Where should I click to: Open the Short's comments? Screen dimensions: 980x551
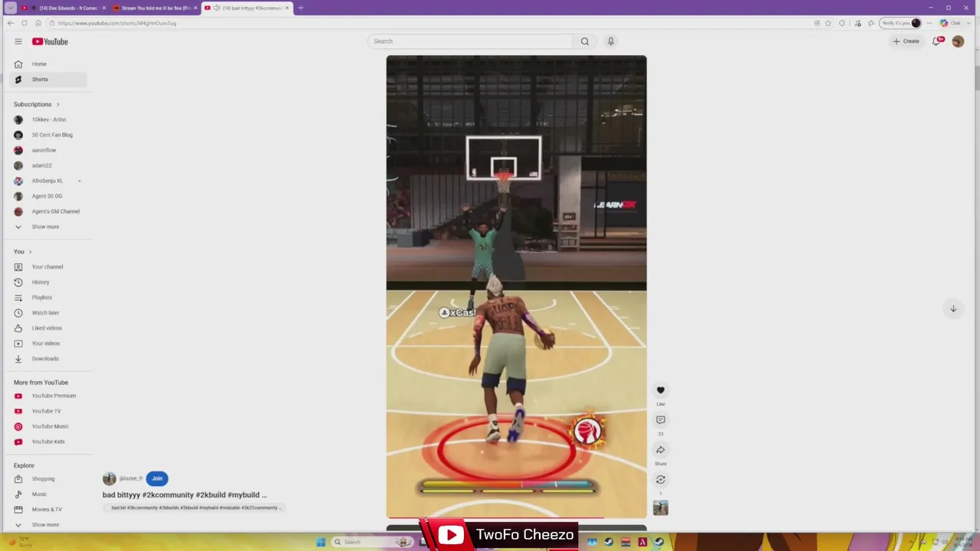click(661, 420)
